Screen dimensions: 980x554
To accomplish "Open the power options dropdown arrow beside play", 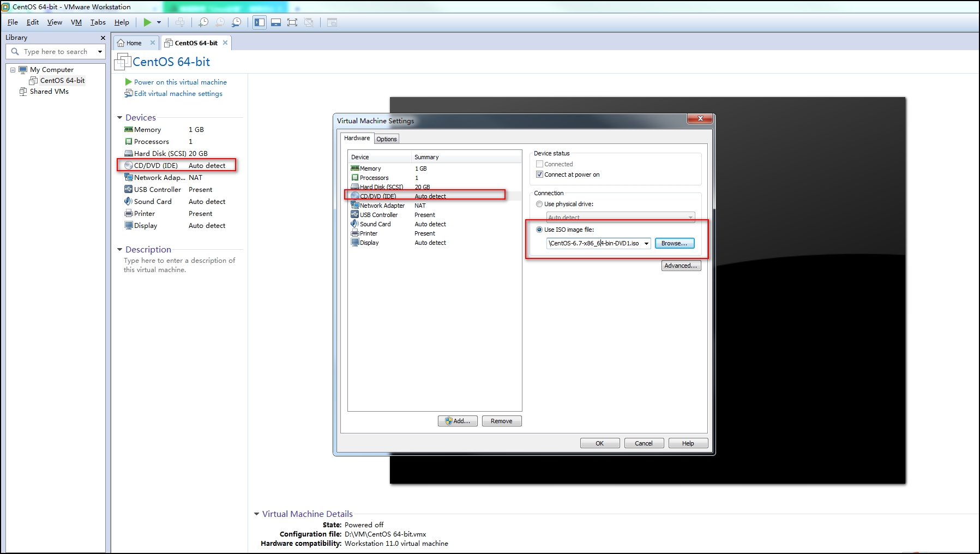I will (x=159, y=22).
